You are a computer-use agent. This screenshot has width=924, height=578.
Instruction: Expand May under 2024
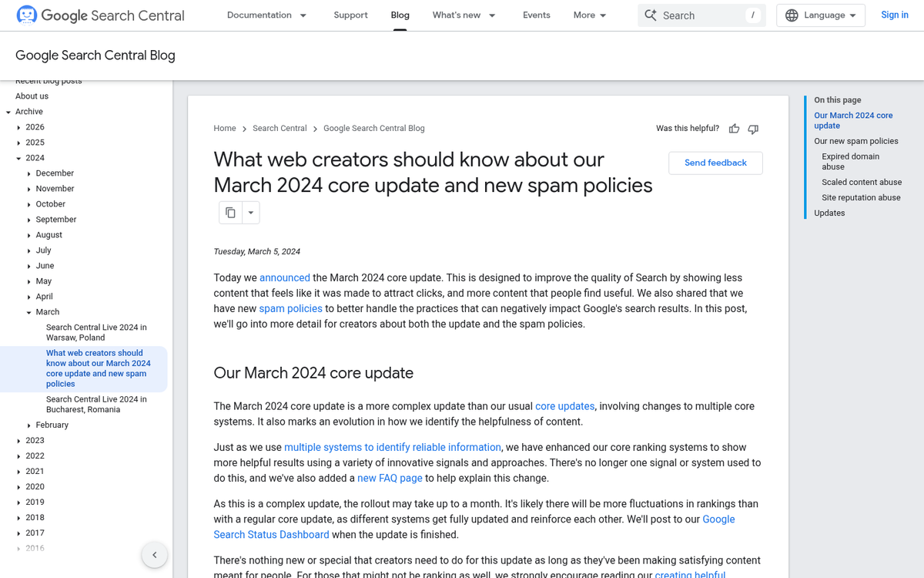29,281
